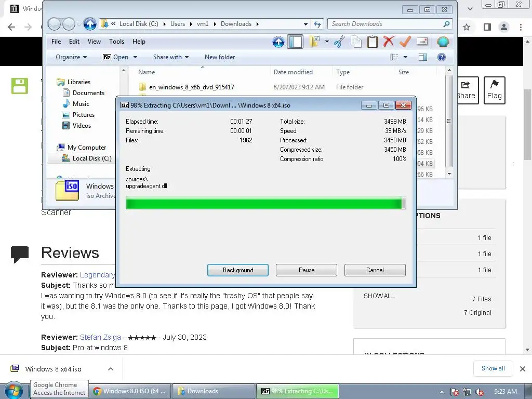Expand the Share with dropdown
This screenshot has height=399, width=532.
click(170, 57)
